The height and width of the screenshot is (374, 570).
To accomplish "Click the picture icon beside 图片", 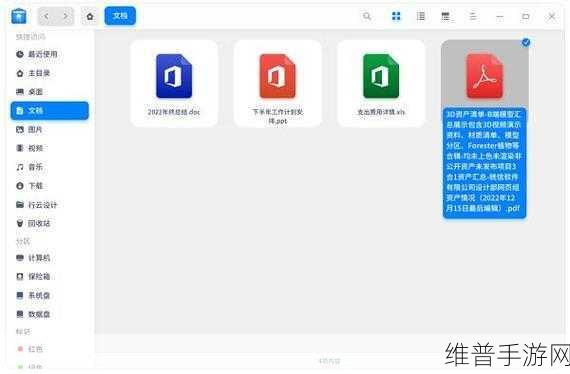I will tap(20, 129).
